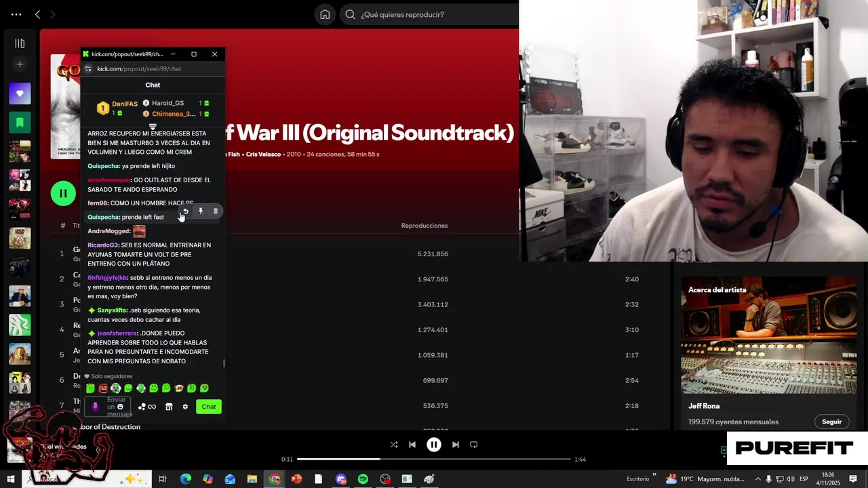
Task: Switch to Spotify via taskbar icon
Action: [x=363, y=479]
